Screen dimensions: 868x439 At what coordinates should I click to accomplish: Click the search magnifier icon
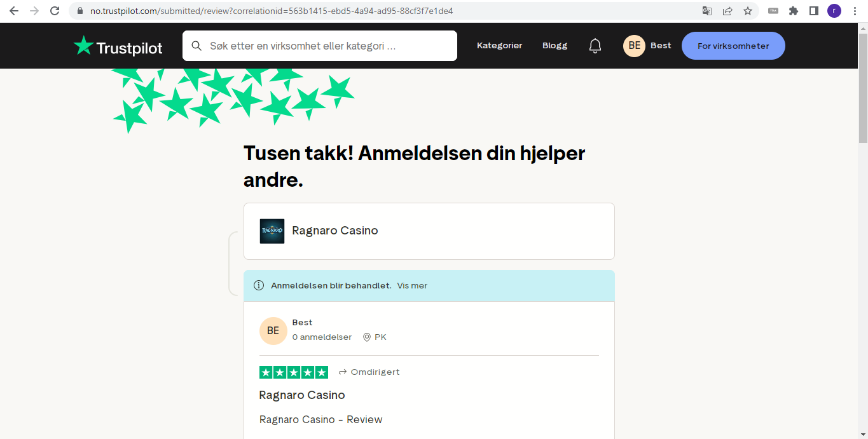[x=197, y=46]
